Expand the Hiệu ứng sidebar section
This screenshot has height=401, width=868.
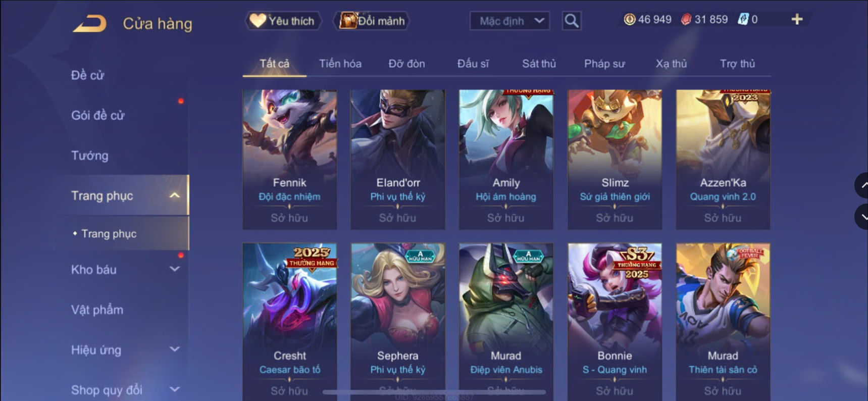[175, 349]
